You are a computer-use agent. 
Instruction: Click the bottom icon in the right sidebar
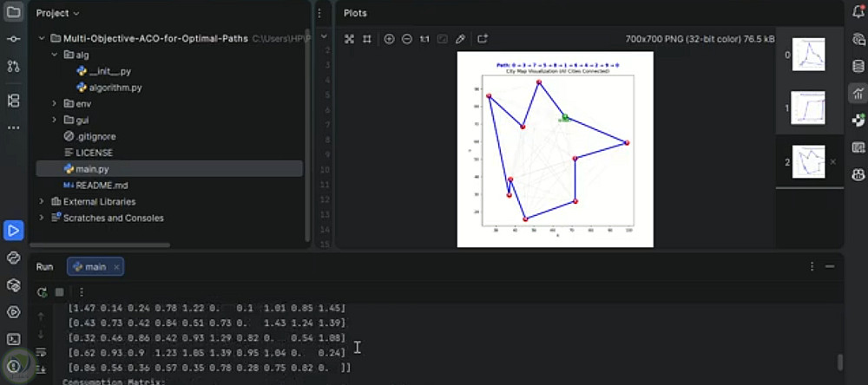coord(858,175)
